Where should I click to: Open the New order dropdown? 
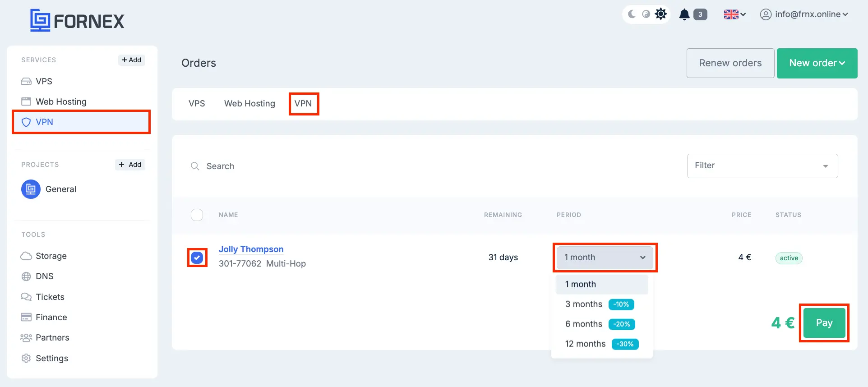[817, 63]
